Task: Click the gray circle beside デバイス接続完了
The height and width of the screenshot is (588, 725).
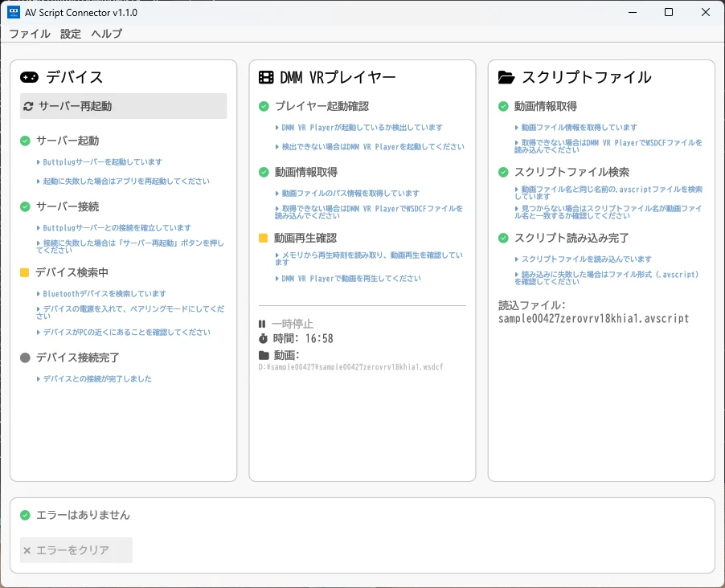Action: (x=25, y=357)
